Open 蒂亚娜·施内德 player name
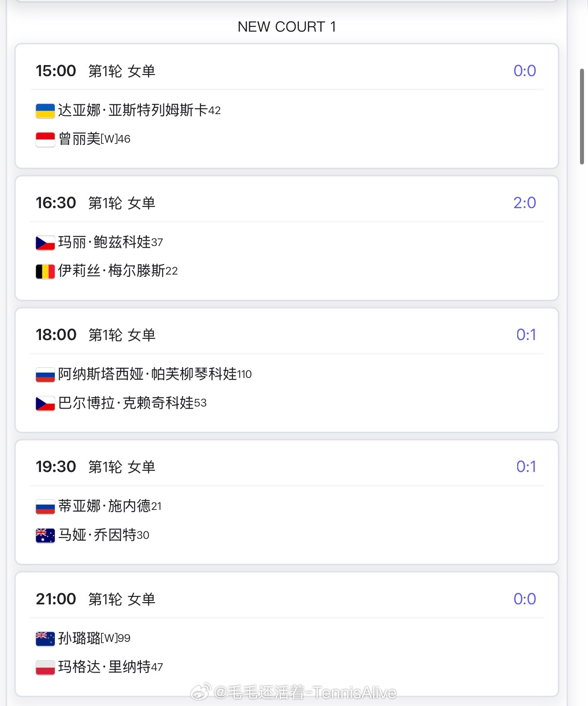This screenshot has width=588, height=706. (x=104, y=506)
